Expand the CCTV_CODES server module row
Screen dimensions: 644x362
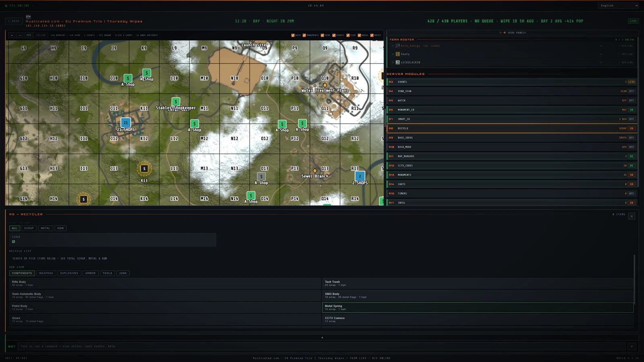(x=512, y=165)
